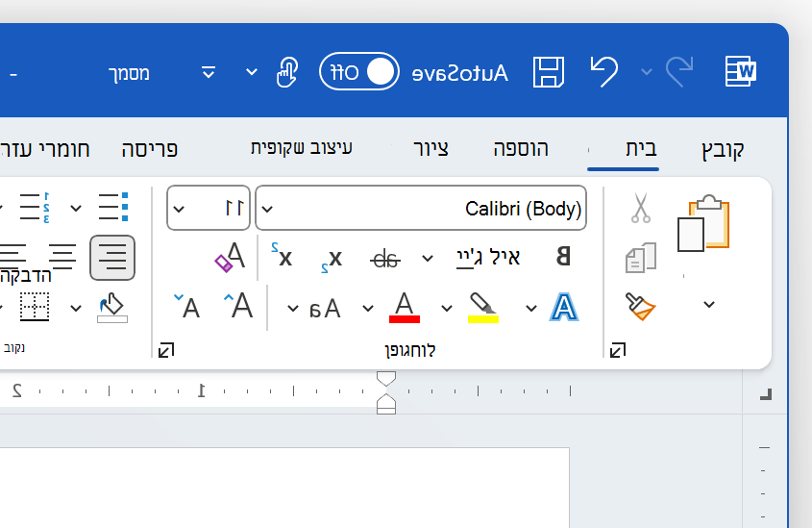The image size is (812, 528).
Task: Click the blank document page area
Action: tap(284, 488)
